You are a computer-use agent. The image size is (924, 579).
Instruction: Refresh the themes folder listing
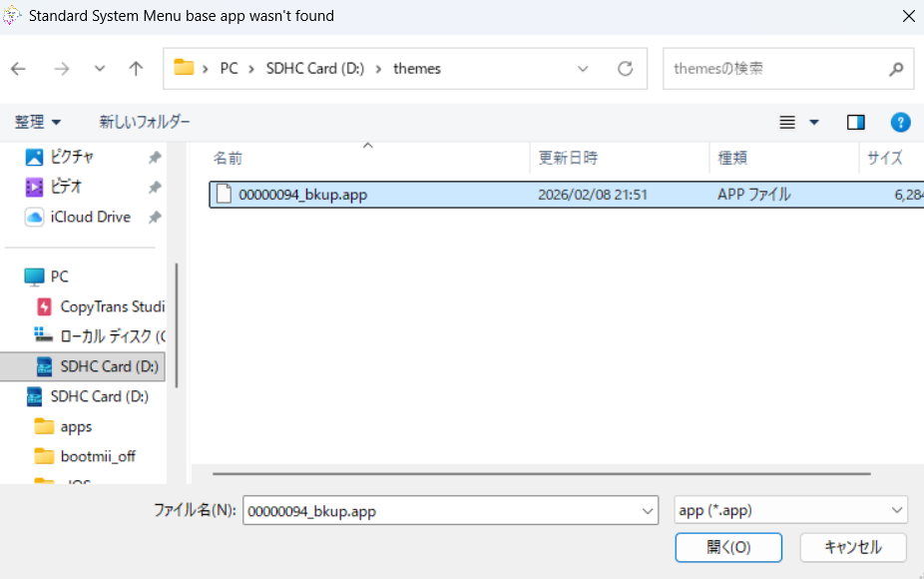[x=626, y=69]
